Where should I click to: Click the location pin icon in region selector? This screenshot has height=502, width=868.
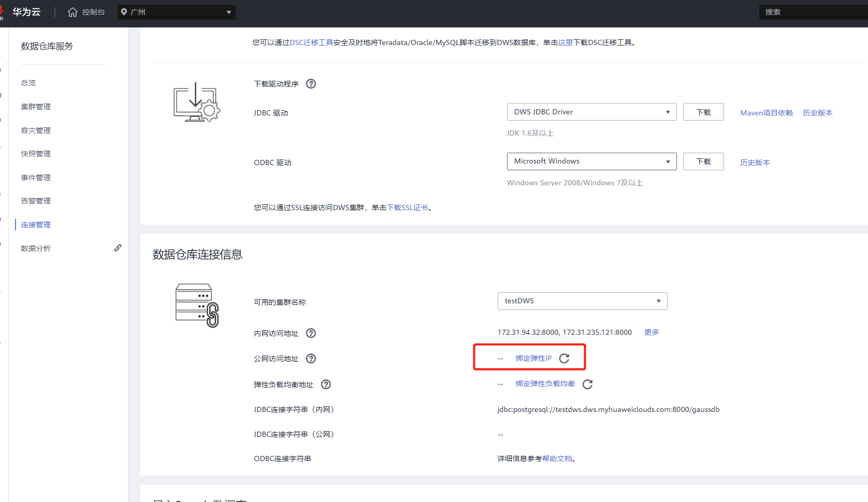click(124, 12)
